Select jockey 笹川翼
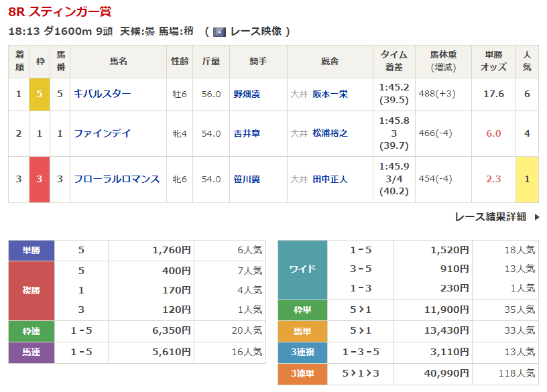 click(246, 179)
